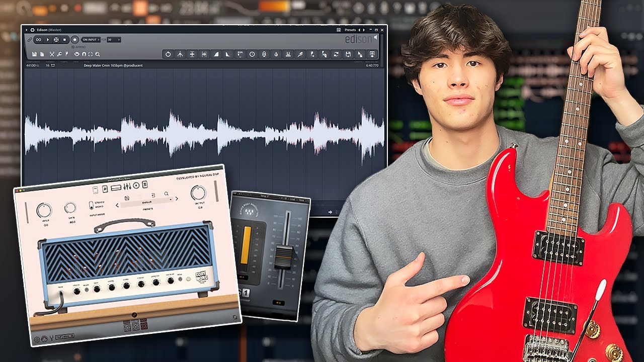Click the gear icon in Edison title bar
The width and height of the screenshot is (644, 362).
point(32,30)
